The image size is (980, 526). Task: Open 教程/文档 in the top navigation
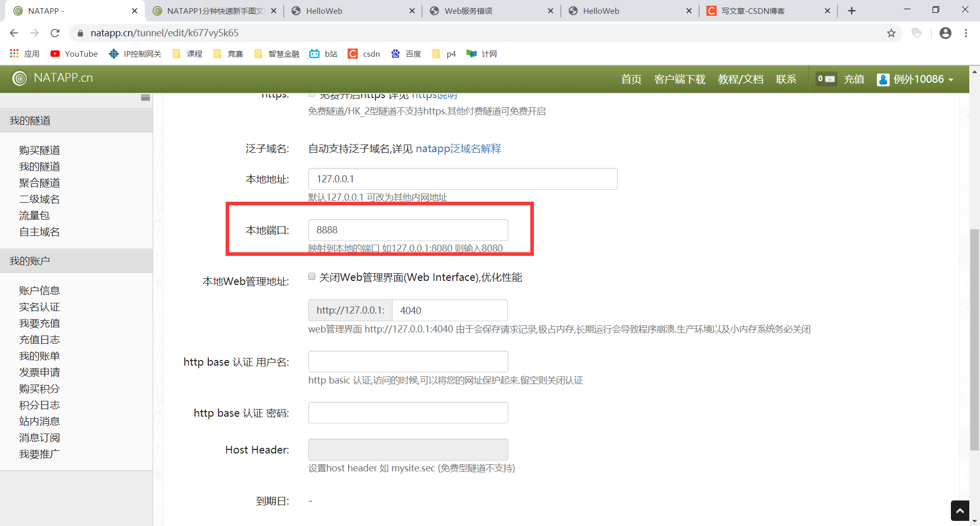click(741, 79)
